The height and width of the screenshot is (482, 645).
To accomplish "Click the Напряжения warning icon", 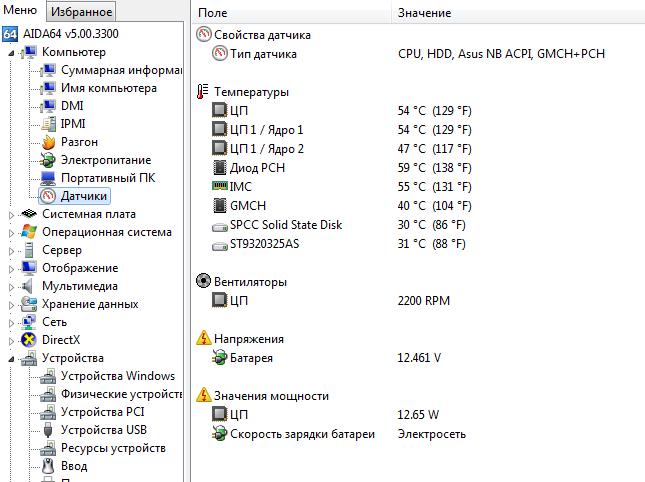I will click(204, 339).
